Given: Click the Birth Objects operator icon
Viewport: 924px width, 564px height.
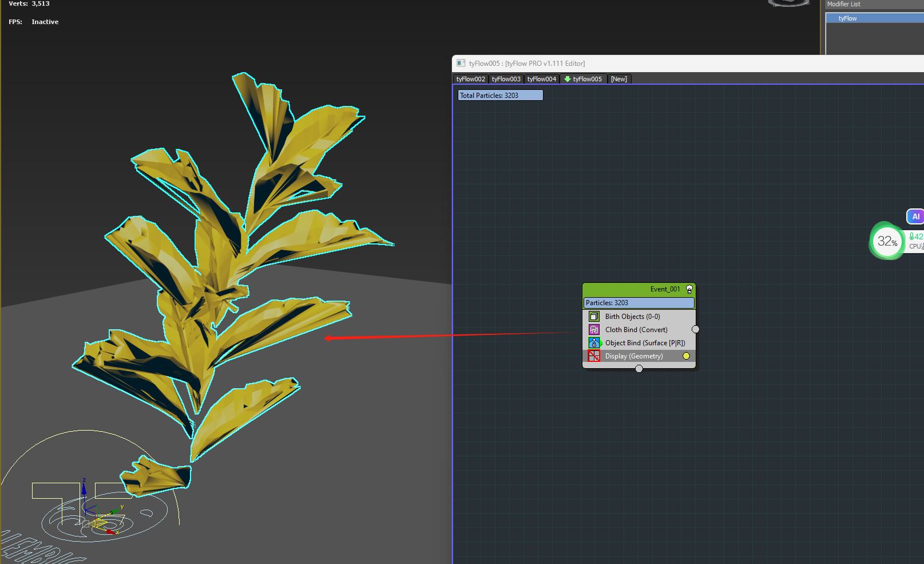Looking at the screenshot, I should click(x=594, y=317).
